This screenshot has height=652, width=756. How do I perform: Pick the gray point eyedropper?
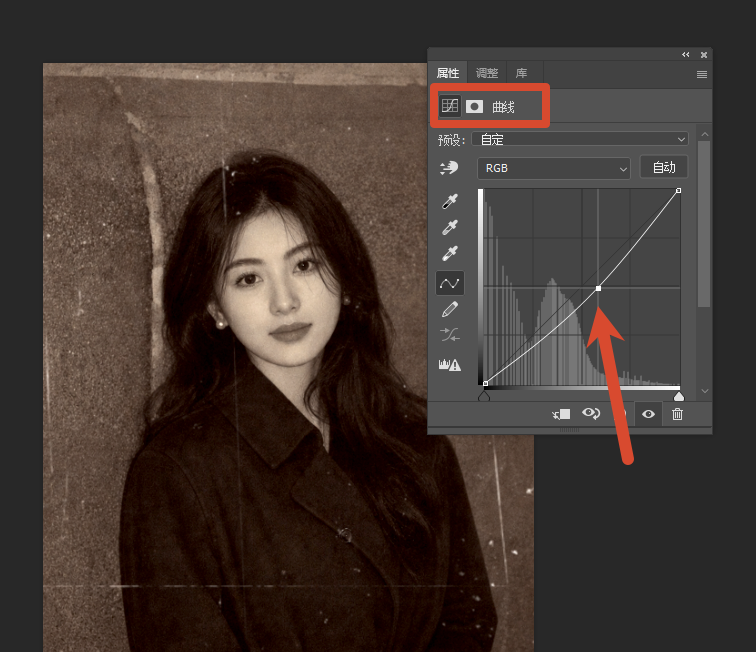click(x=449, y=227)
